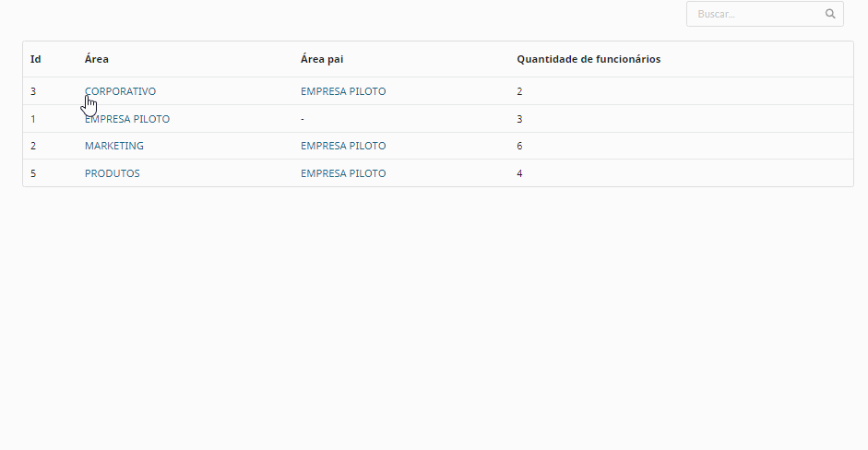Sort by the Id column header
This screenshot has height=450, width=868.
(x=36, y=59)
